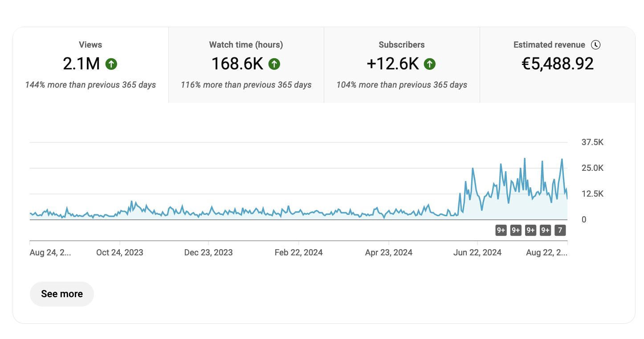Switch to the Subscribers tab
Image resolution: width=644 pixels, height=339 pixels.
click(401, 45)
